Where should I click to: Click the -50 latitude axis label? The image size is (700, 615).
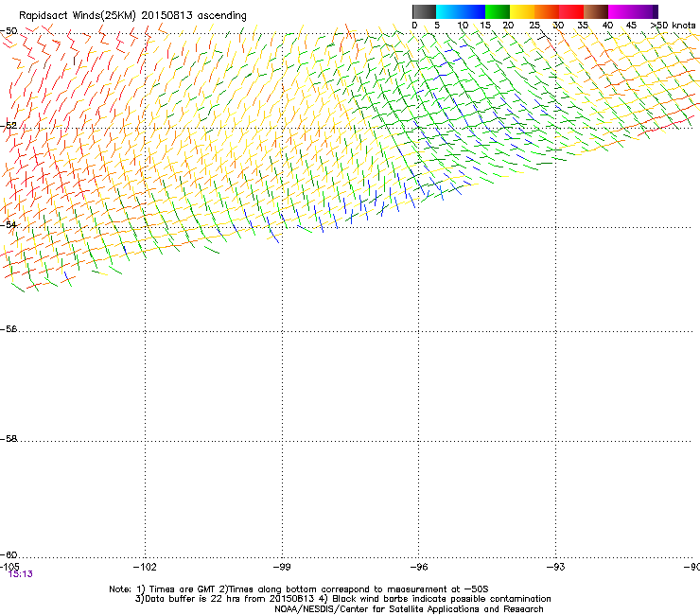[9, 31]
